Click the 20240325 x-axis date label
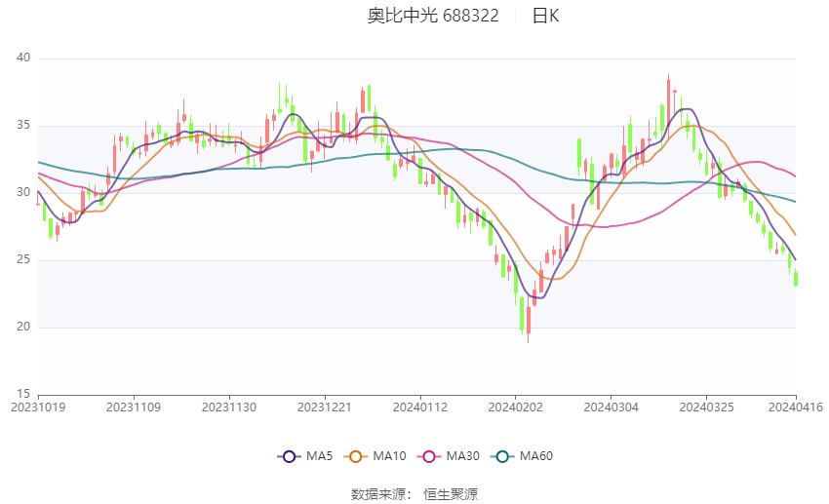Screen dimensions: 829x504 pos(706,407)
